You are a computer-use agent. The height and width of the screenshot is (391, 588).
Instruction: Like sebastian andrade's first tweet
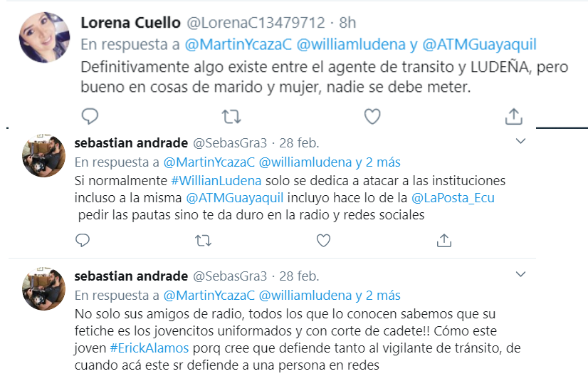point(323,240)
